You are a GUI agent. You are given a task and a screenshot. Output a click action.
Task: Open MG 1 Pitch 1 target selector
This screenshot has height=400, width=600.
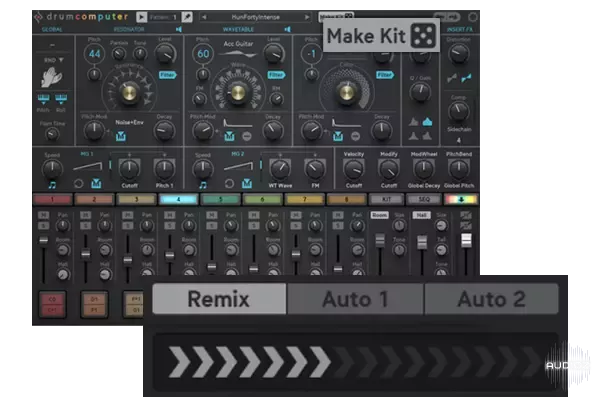coord(165,185)
